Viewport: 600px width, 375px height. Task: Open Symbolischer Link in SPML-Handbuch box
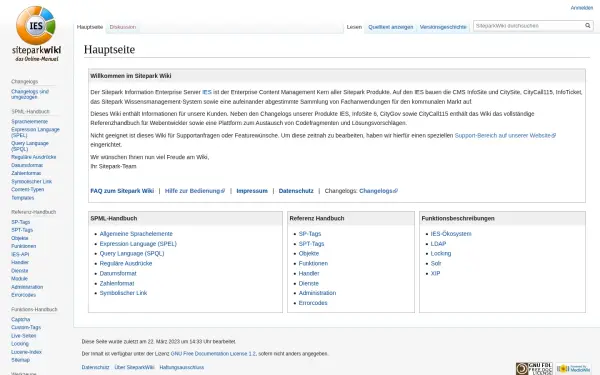tap(123, 293)
